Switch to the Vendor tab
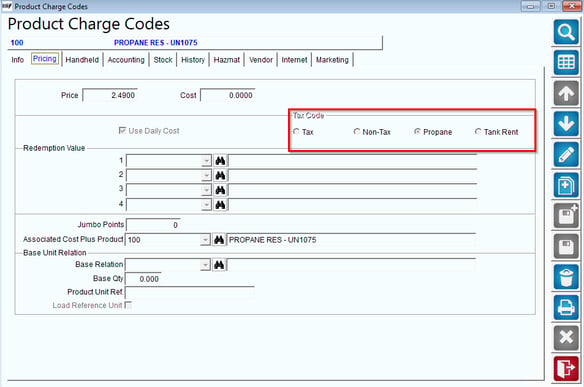This screenshot has height=387, width=584. point(261,60)
